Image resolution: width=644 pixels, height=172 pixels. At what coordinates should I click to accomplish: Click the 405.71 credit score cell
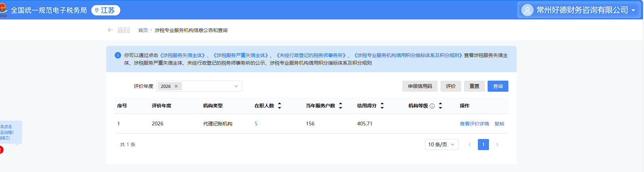[x=365, y=124]
